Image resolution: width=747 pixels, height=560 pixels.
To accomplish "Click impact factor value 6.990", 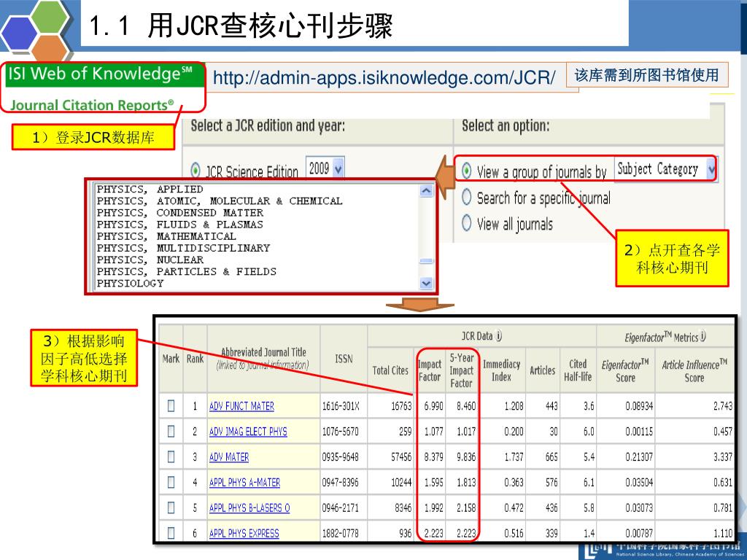I will coord(433,406).
